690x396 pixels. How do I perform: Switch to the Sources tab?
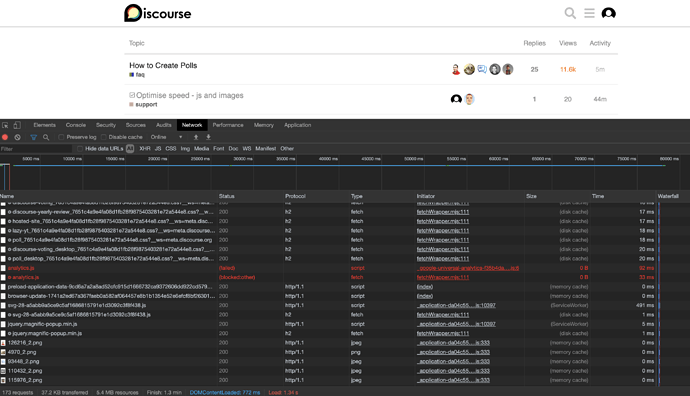136,125
